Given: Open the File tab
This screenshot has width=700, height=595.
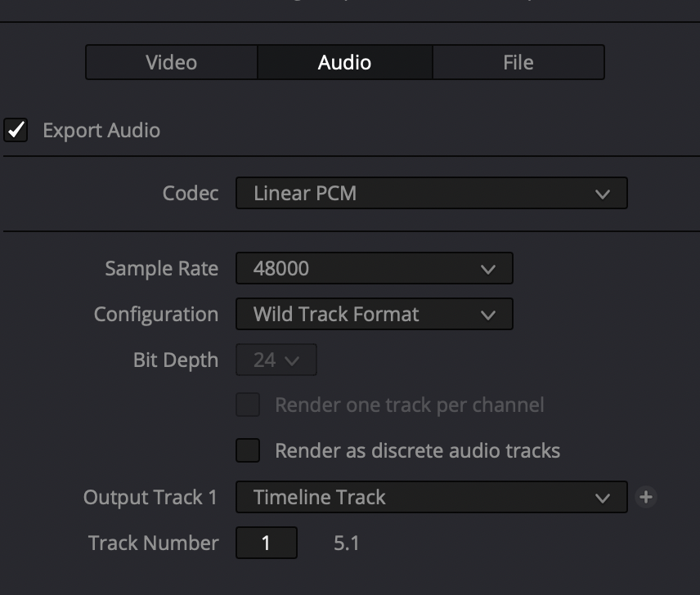Looking at the screenshot, I should (518, 62).
